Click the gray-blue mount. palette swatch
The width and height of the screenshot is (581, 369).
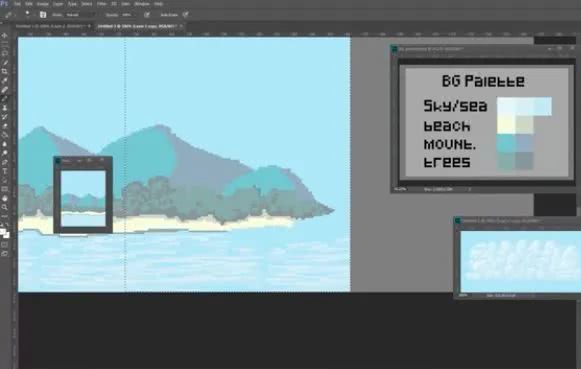pyautogui.click(x=524, y=143)
